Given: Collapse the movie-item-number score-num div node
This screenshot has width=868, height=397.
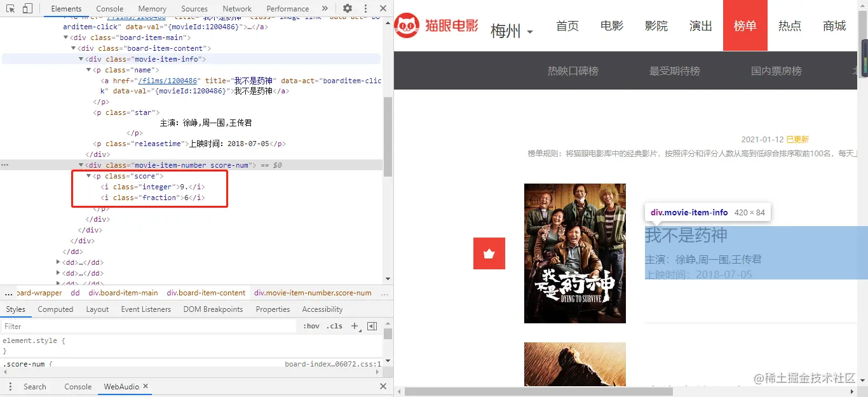Looking at the screenshot, I should (81, 165).
